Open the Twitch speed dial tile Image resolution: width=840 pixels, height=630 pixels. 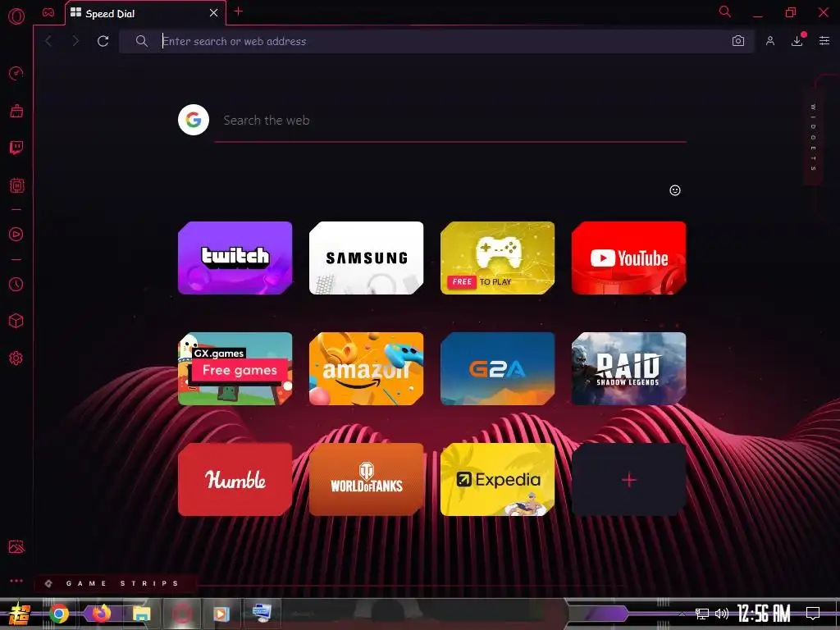(x=235, y=258)
